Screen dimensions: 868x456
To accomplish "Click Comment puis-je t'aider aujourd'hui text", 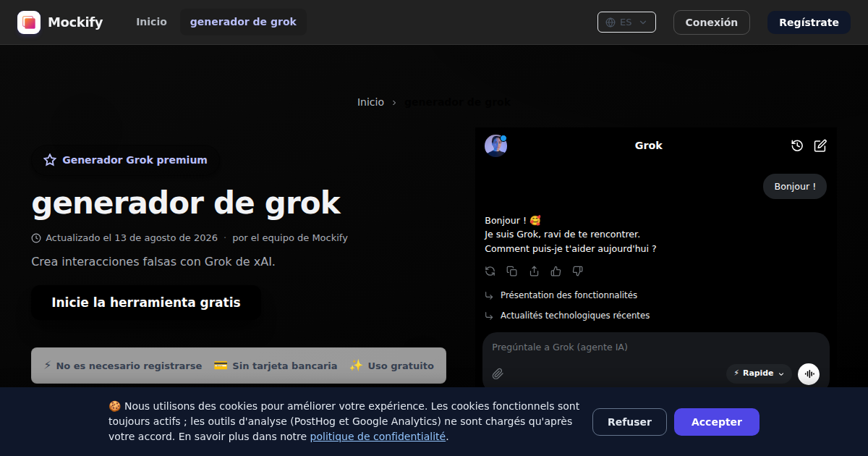I will (x=570, y=248).
